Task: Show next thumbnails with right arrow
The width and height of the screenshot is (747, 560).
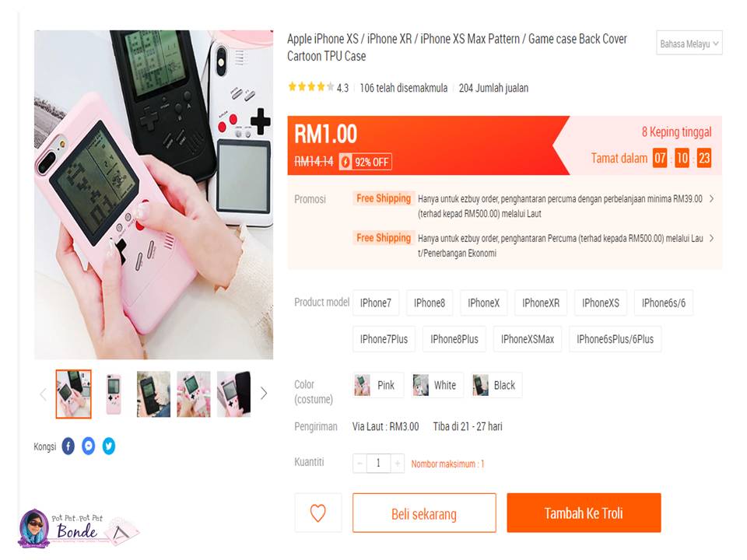Action: [x=264, y=394]
